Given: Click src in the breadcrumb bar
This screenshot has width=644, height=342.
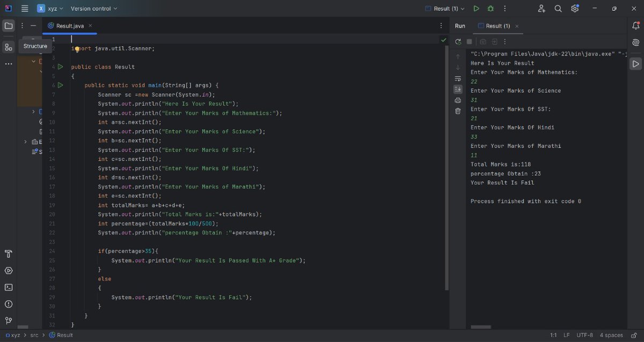Looking at the screenshot, I should [x=34, y=335].
